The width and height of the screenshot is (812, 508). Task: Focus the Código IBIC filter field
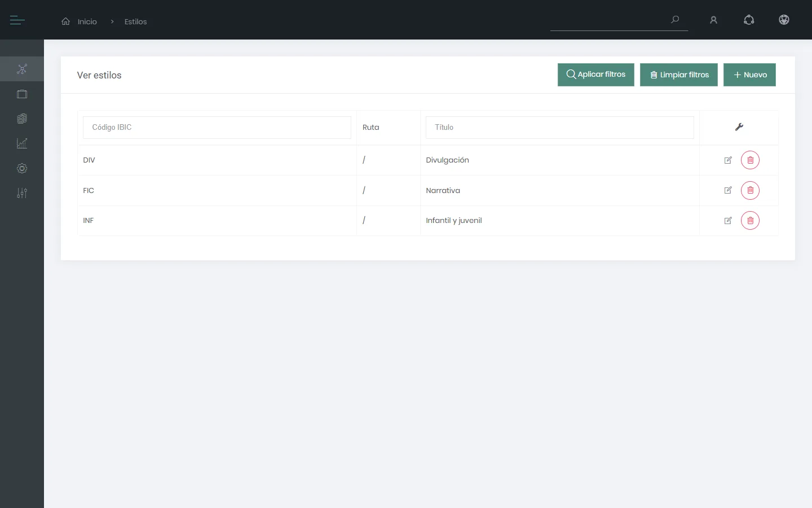(217, 128)
